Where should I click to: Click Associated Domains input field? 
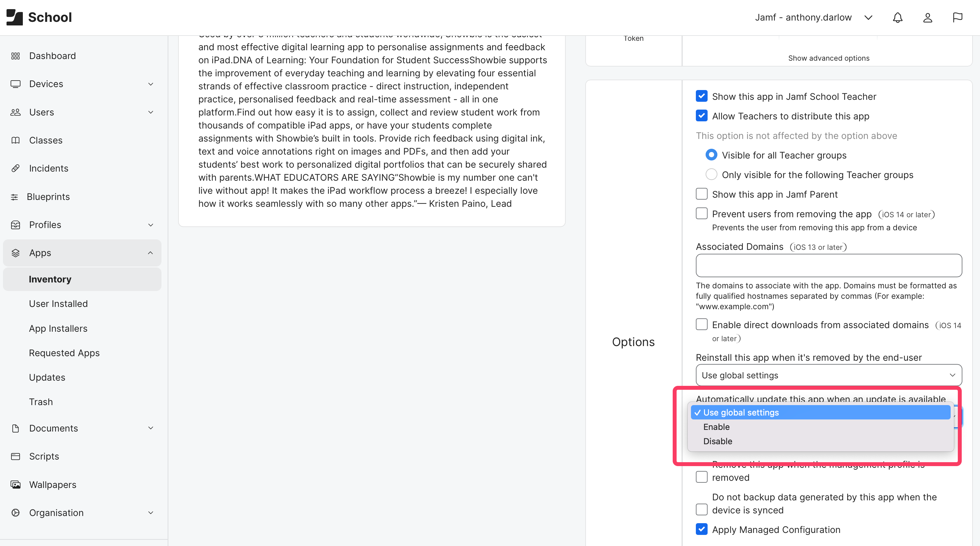click(829, 265)
